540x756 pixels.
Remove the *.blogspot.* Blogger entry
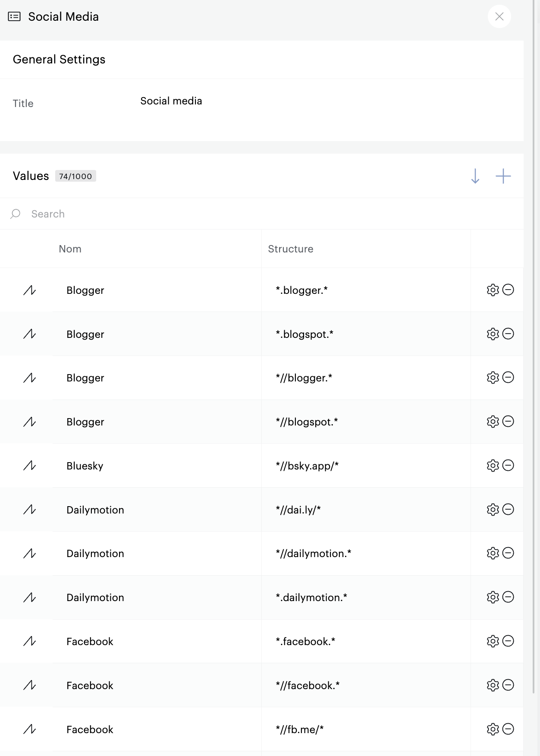(x=509, y=334)
